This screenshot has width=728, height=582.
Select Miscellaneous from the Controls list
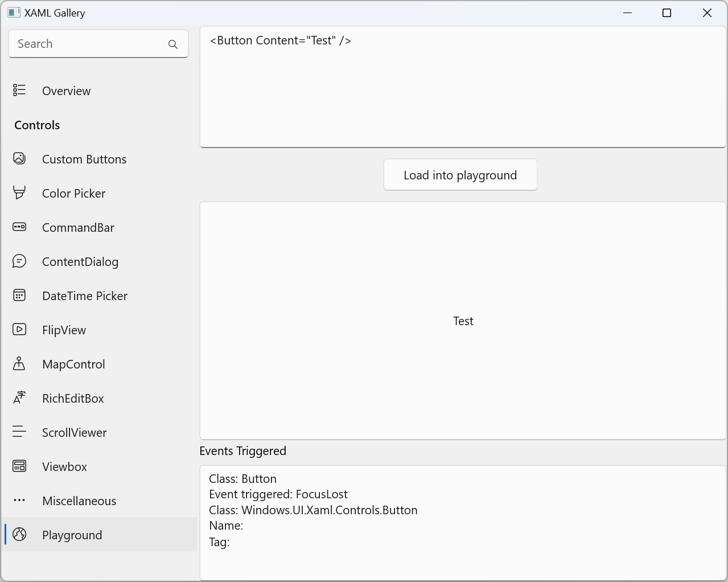[x=79, y=501]
